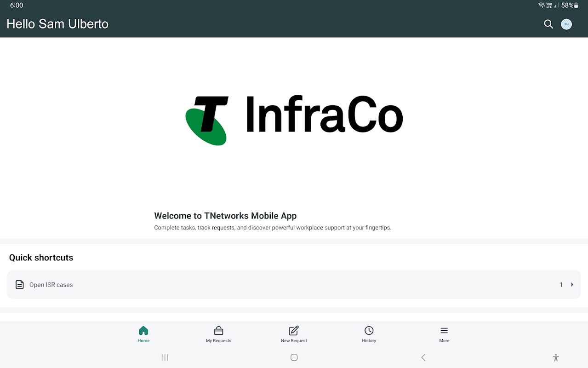Tap the Android back arrow
The height and width of the screenshot is (368, 588).
pos(423,357)
